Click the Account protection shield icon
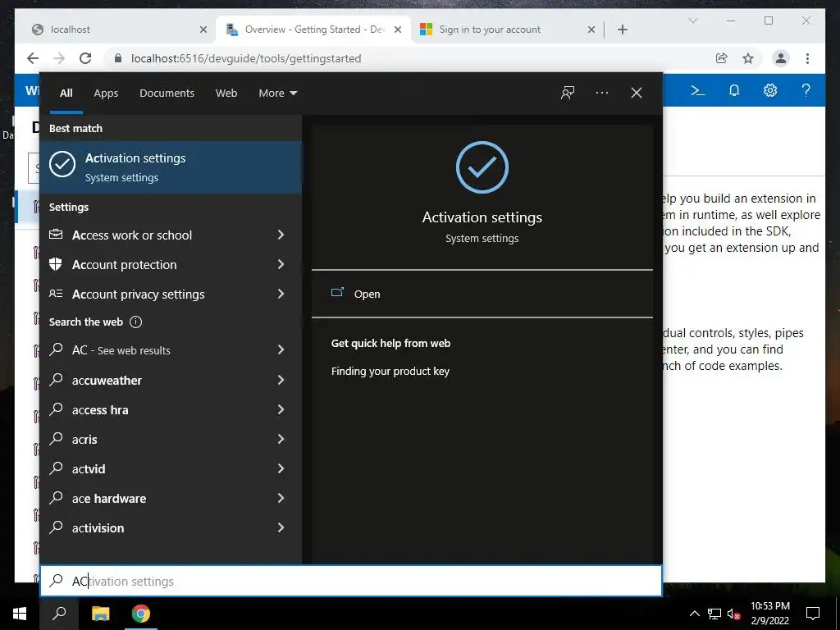840x630 pixels. click(x=56, y=264)
